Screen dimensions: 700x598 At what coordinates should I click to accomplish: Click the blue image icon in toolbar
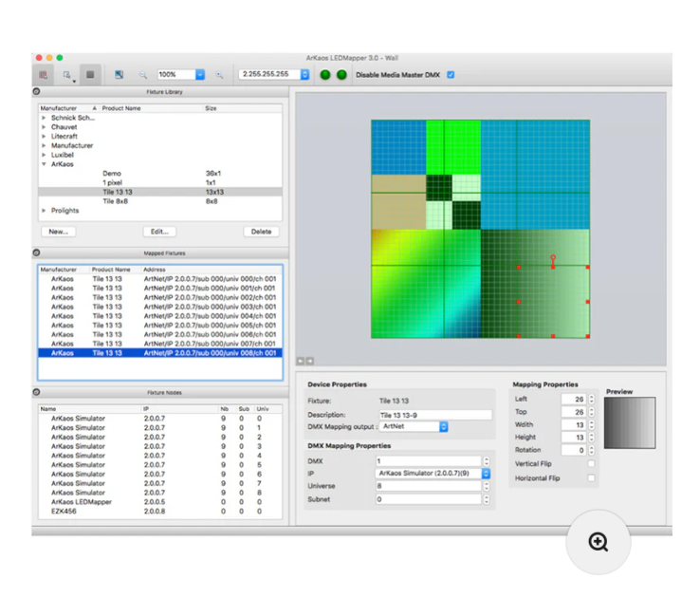pos(119,74)
